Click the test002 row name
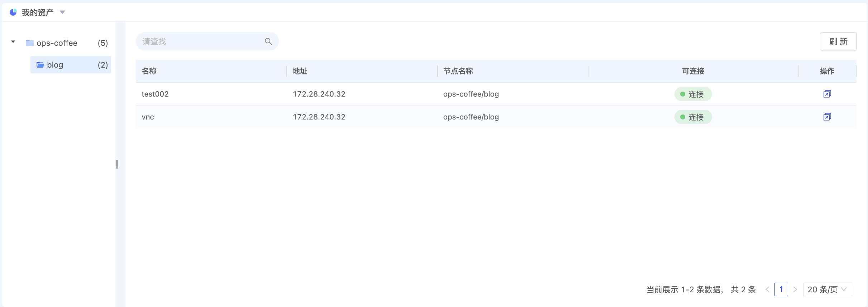The image size is (868, 307). tap(155, 94)
